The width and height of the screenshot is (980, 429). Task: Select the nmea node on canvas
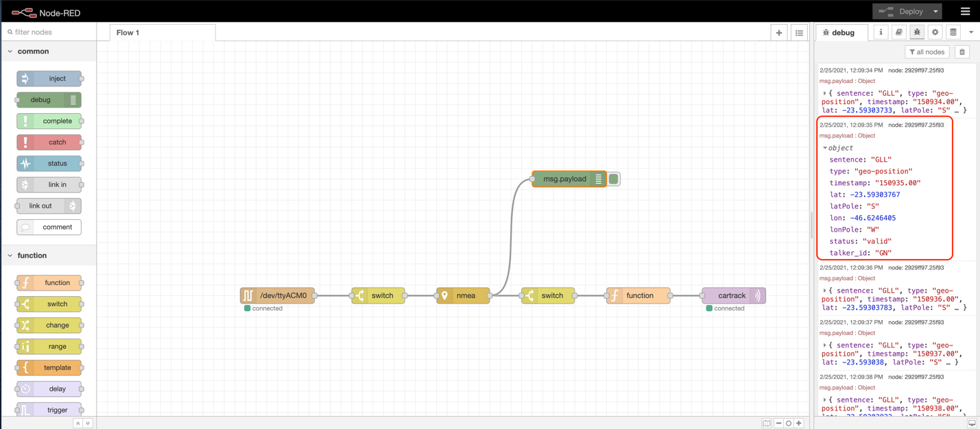click(464, 295)
